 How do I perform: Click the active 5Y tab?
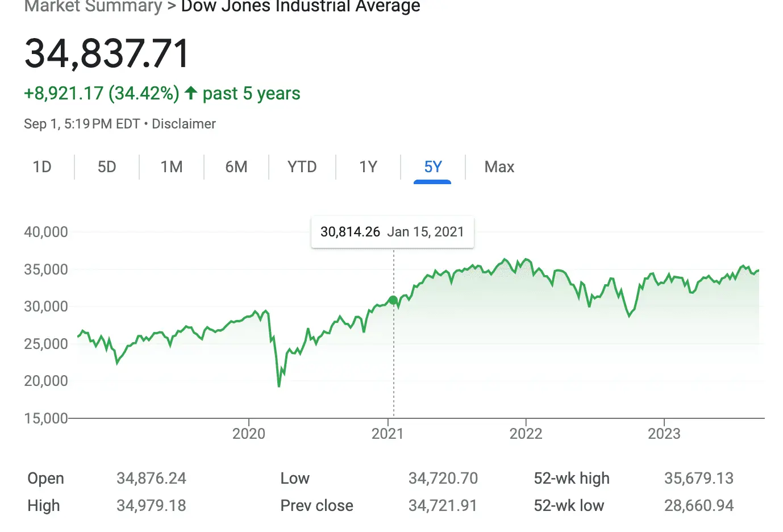433,167
